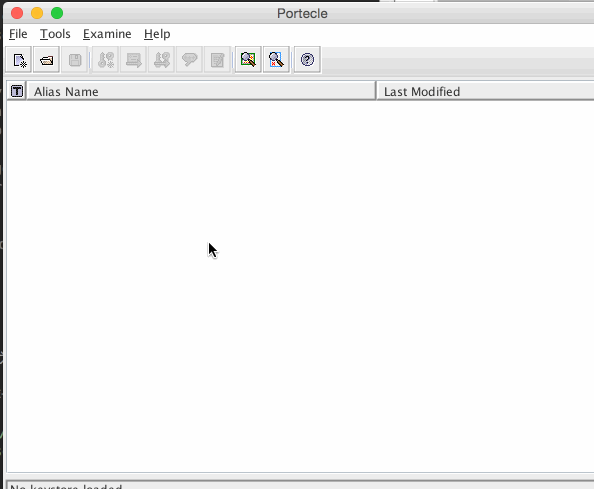Viewport: 594px width, 489px height.
Task: Click the Import Trusted Certificate icon
Action: tap(134, 60)
